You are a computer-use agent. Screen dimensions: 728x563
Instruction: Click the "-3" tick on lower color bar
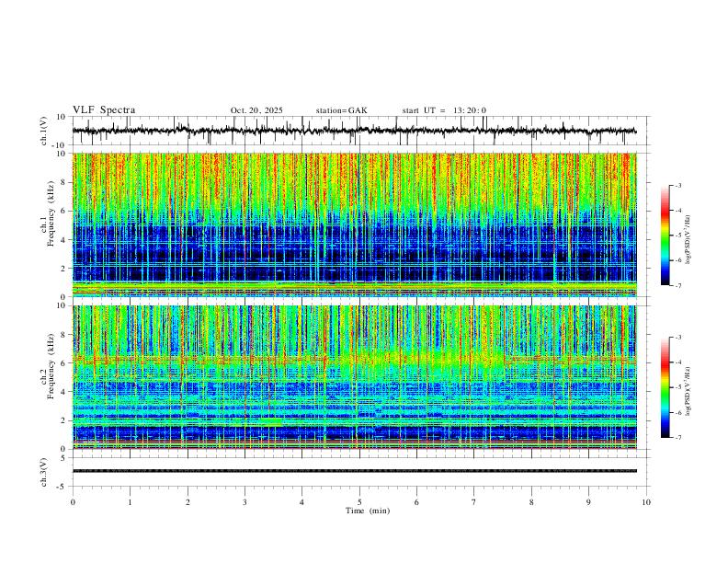point(678,338)
